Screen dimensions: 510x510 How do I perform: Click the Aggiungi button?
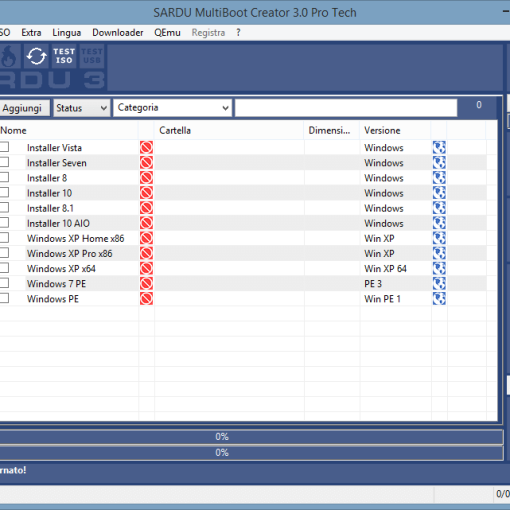pos(24,108)
